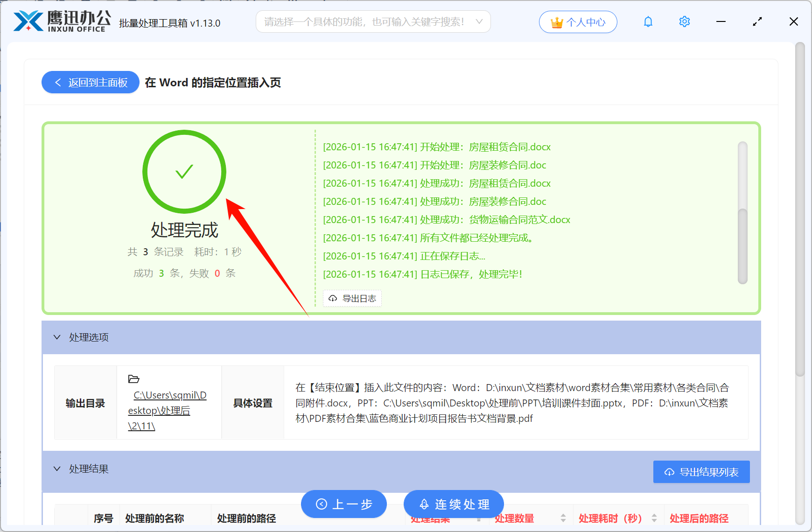812x532 pixels.
Task: Open 个人中心
Action: [578, 21]
